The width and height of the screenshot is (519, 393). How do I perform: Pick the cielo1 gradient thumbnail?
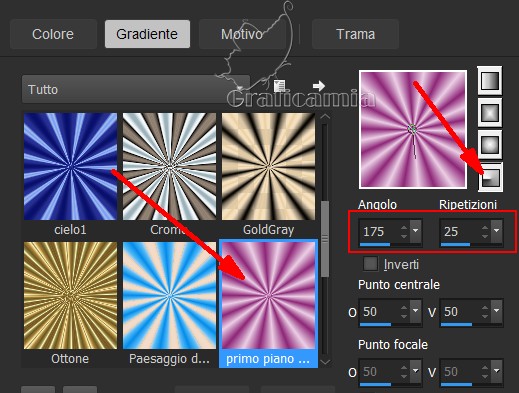(x=70, y=166)
